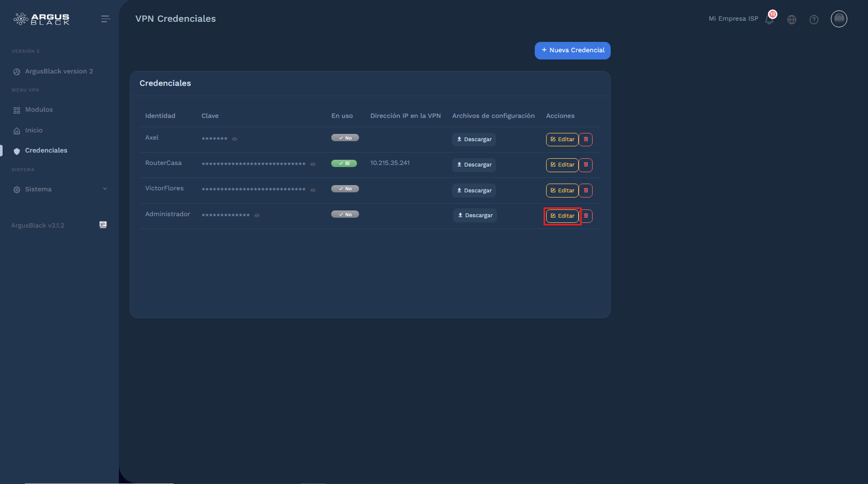Click the Inicio home icon

click(x=17, y=130)
